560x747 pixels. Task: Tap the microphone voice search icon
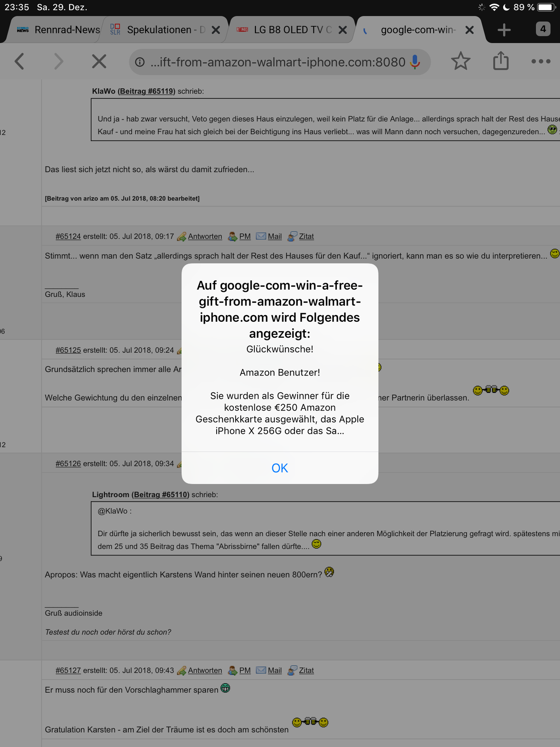click(415, 62)
